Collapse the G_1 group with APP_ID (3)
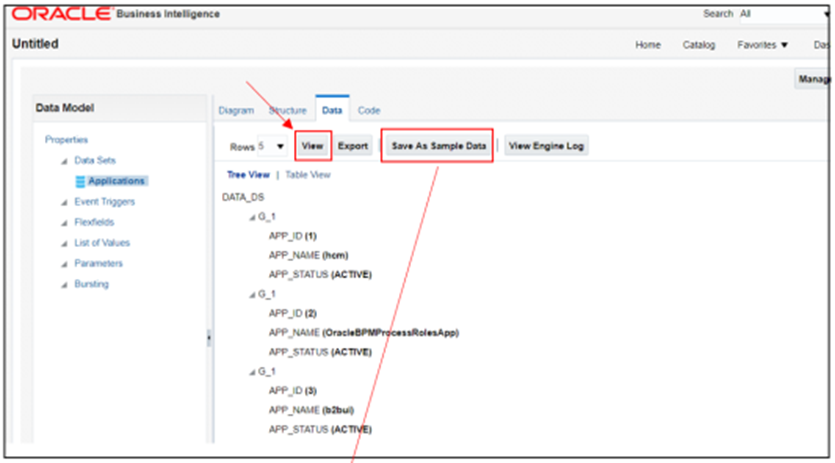Screen dimensions: 835x463 click(252, 372)
